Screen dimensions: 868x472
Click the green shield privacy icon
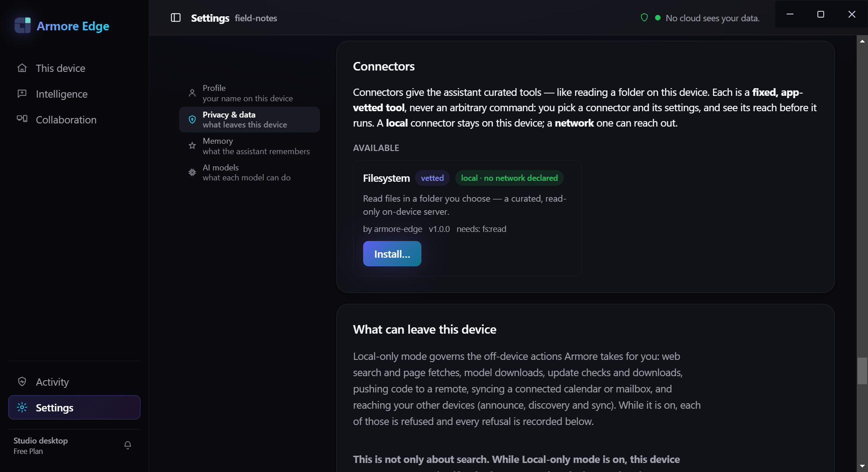pyautogui.click(x=644, y=18)
